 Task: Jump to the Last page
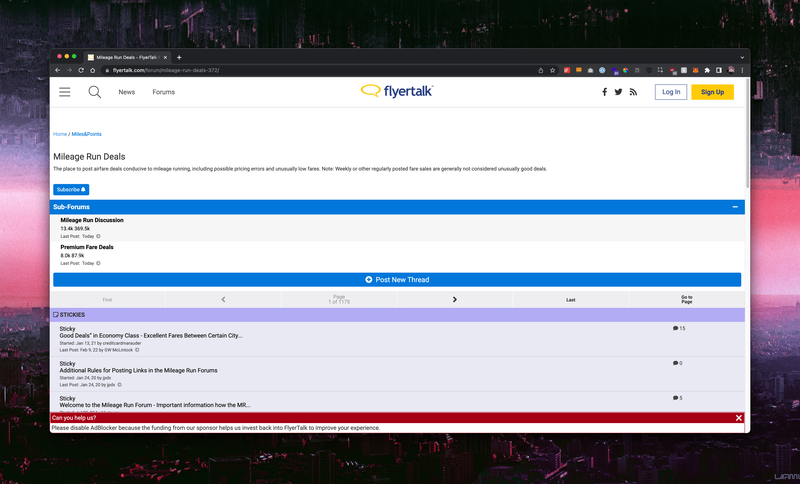[x=570, y=300]
